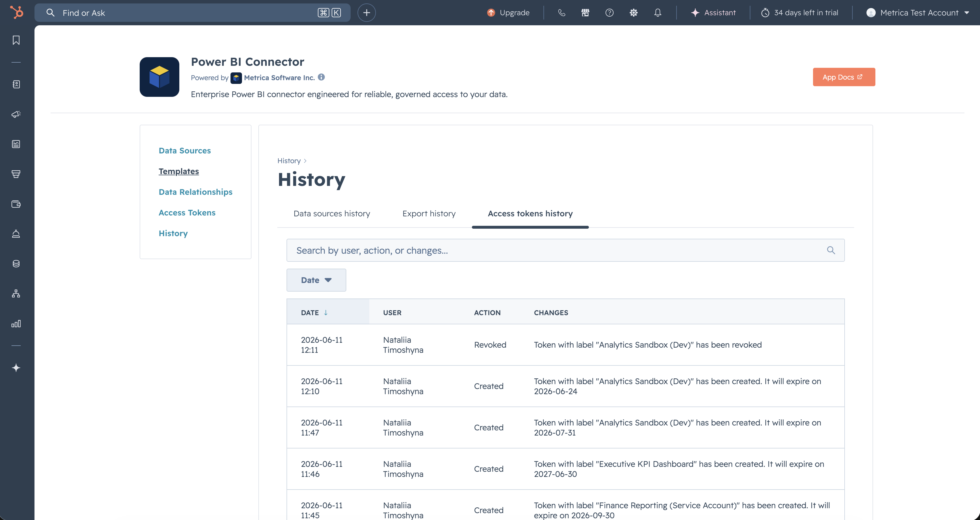Open the CRM contacts sidebar icon
The image size is (980, 520).
[16, 84]
